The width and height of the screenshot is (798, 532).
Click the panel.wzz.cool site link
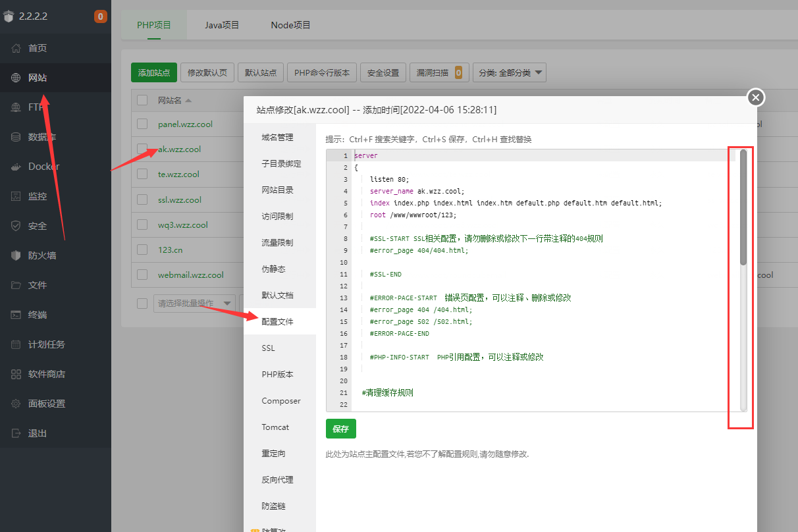point(185,124)
